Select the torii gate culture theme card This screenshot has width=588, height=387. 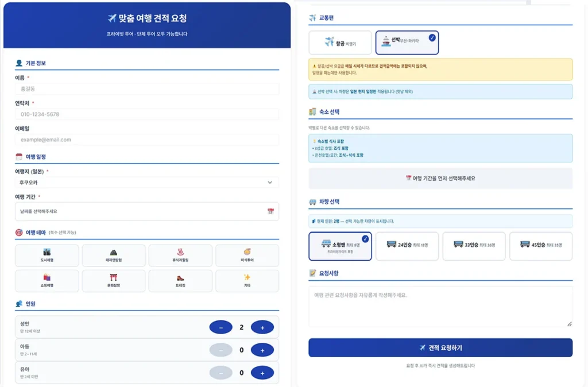(114, 281)
